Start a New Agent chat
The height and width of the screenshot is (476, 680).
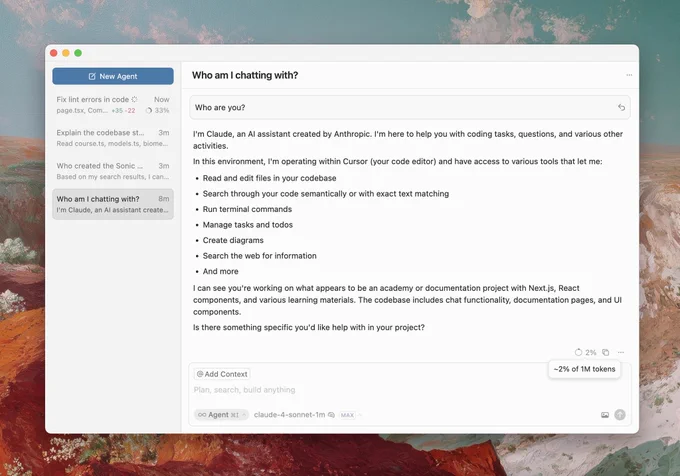[113, 76]
